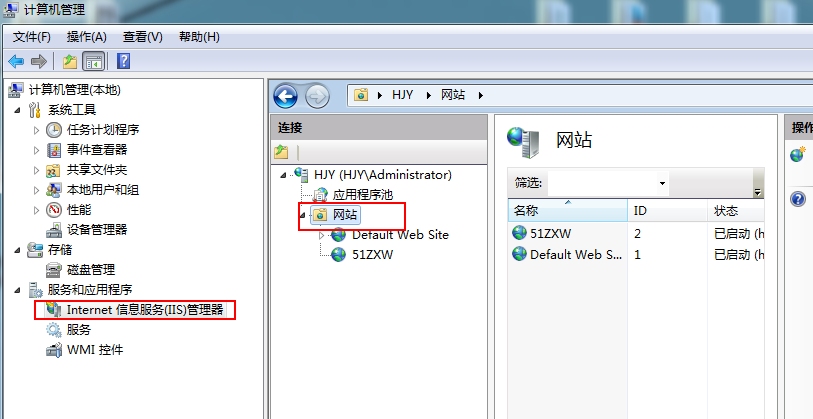Click the arrow after 网站 in the breadcrumb
The image size is (813, 419).
click(481, 95)
